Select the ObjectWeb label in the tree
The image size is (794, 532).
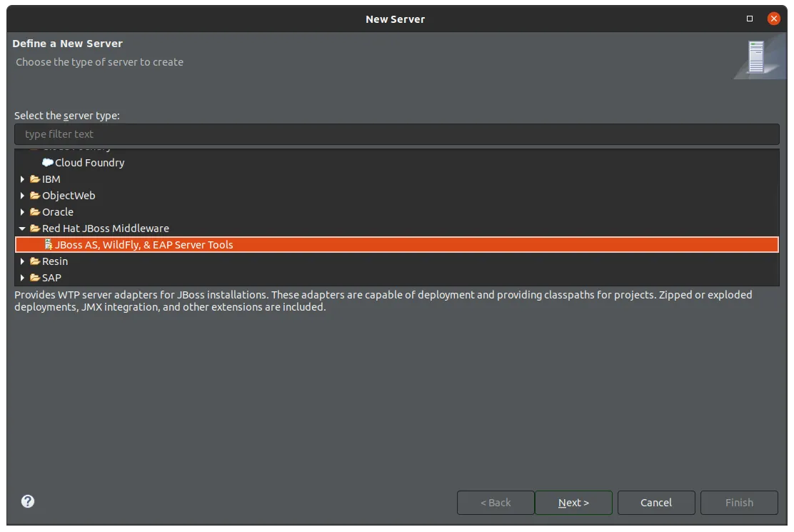[x=69, y=196]
